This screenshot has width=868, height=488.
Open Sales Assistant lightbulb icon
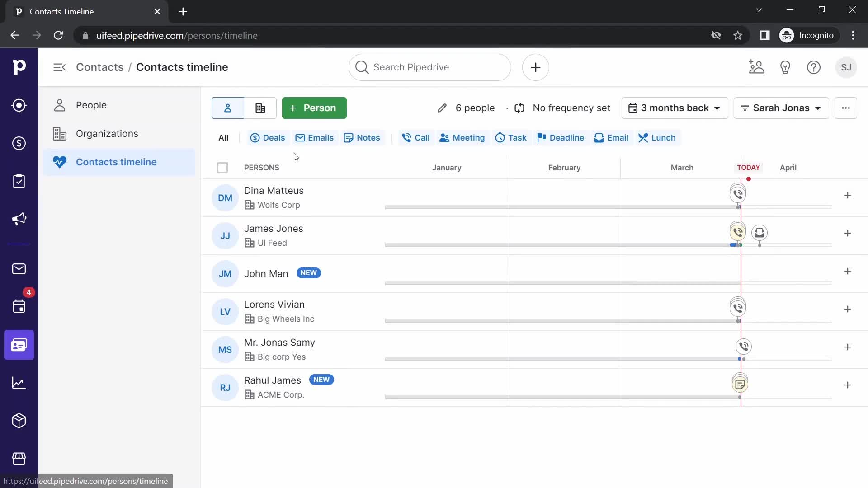[785, 67]
